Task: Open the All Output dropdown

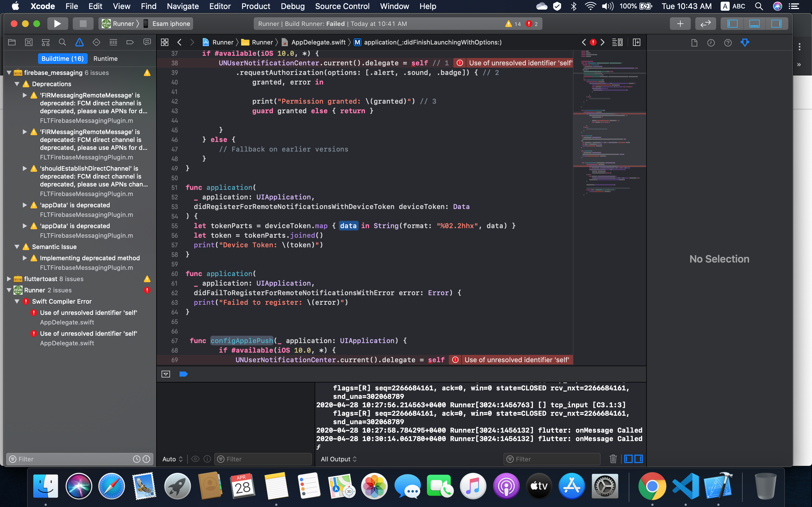Action: coord(338,459)
